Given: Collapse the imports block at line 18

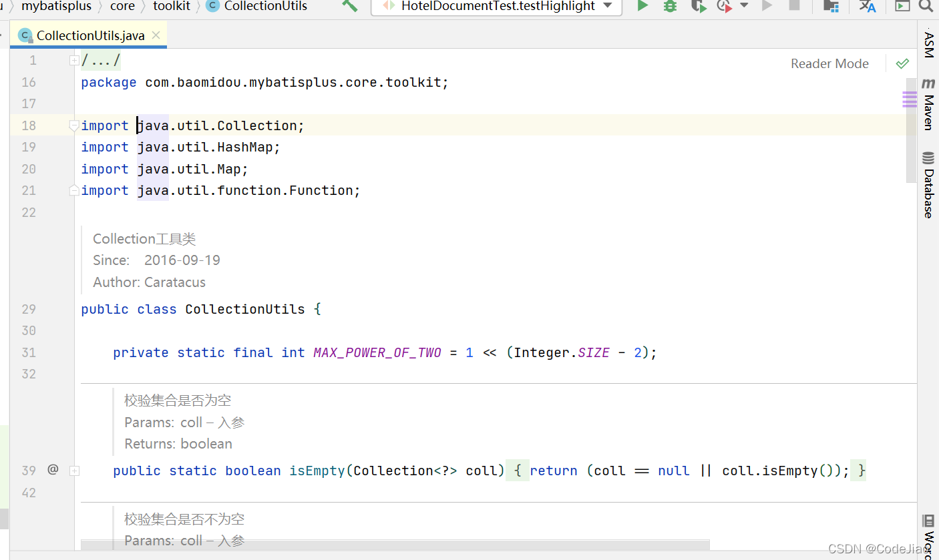Looking at the screenshot, I should (x=74, y=125).
